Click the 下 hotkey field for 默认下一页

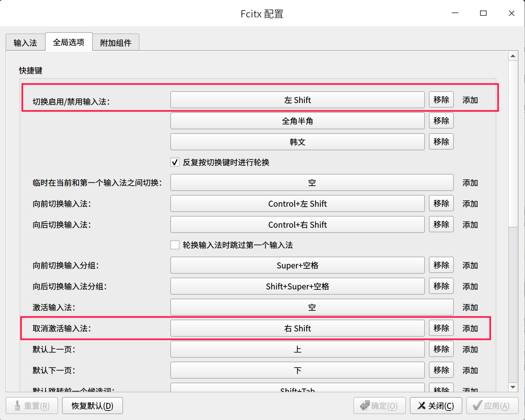pyautogui.click(x=298, y=370)
